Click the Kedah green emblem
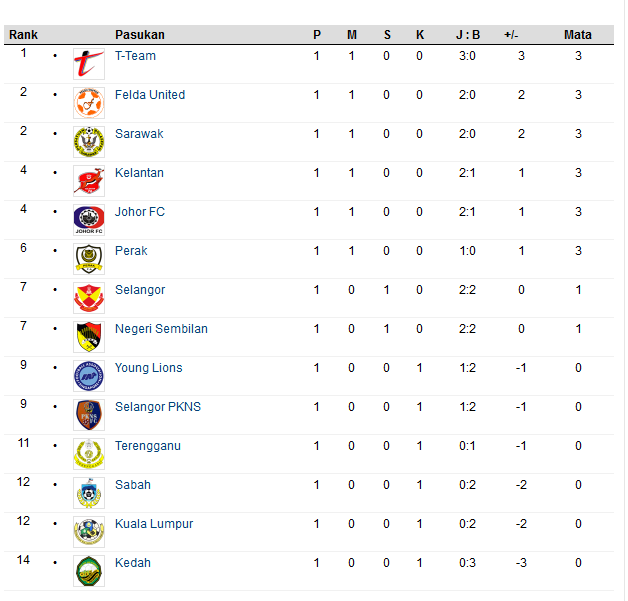This screenshot has height=601, width=628. coord(89,571)
